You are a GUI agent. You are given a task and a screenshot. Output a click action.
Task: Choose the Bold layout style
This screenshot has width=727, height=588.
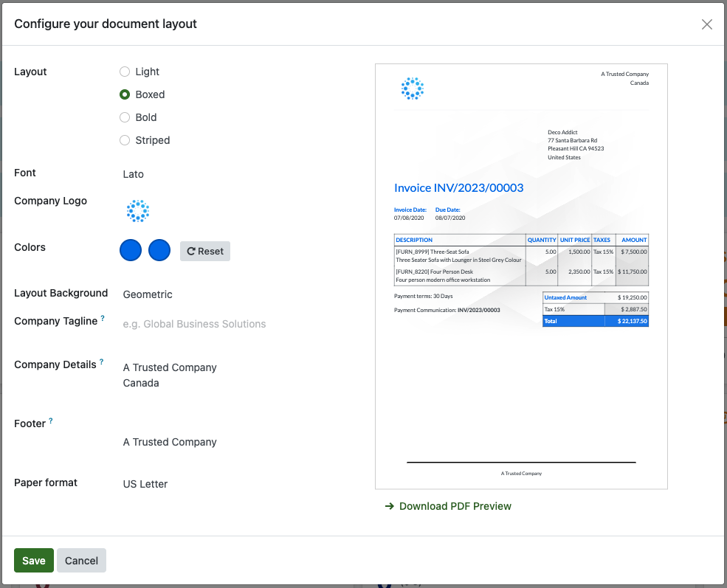coord(125,117)
